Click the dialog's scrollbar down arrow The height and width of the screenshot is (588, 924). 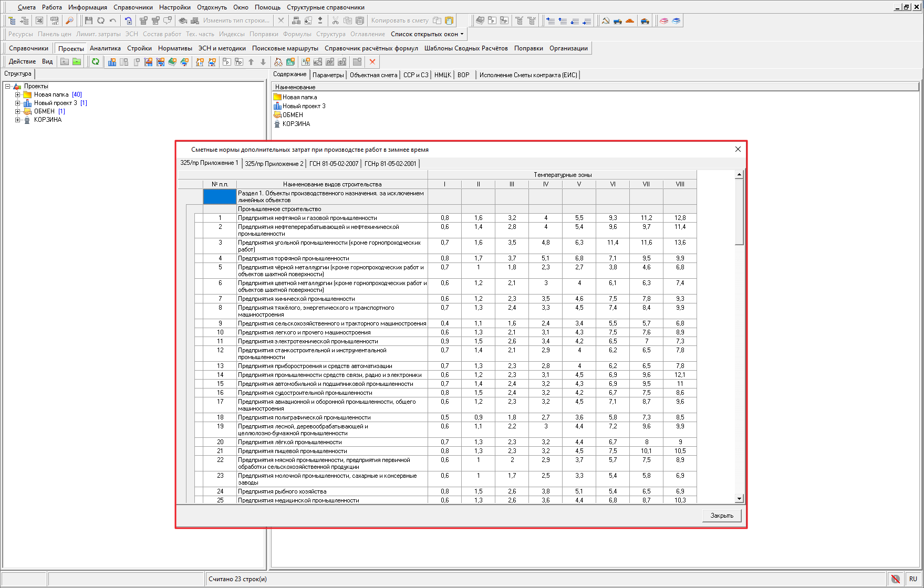coord(739,499)
